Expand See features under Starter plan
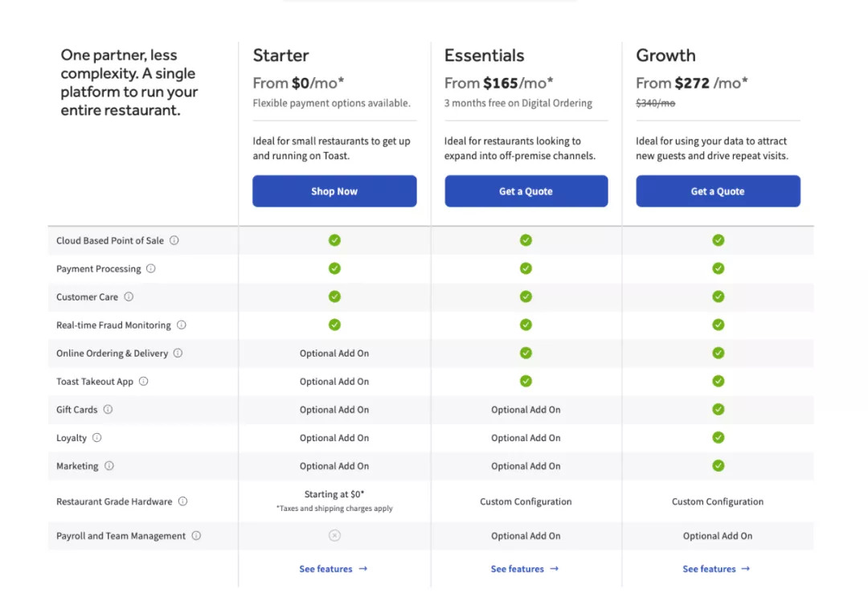Viewport: 868px width, 593px height. pyautogui.click(x=334, y=569)
